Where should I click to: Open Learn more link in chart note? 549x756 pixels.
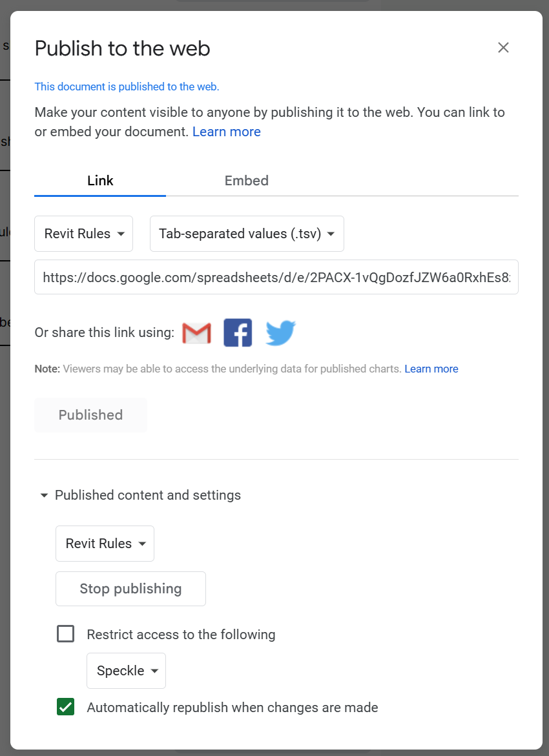(431, 369)
